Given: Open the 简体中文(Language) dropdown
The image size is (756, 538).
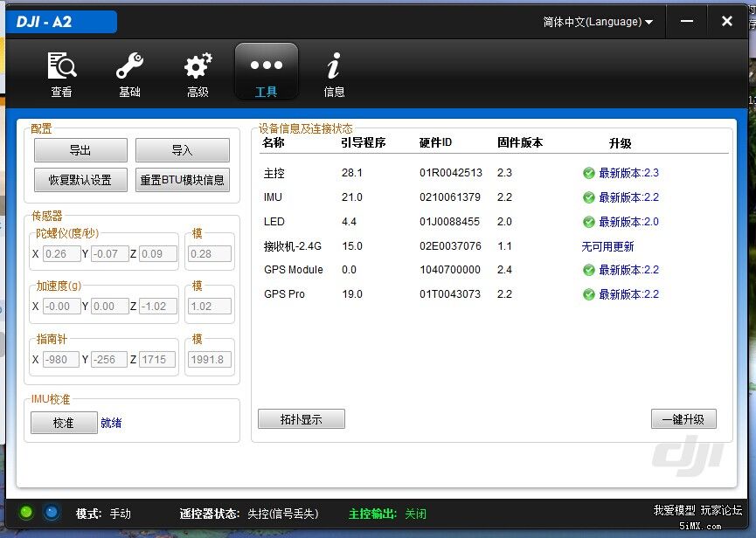Looking at the screenshot, I should pos(598,22).
